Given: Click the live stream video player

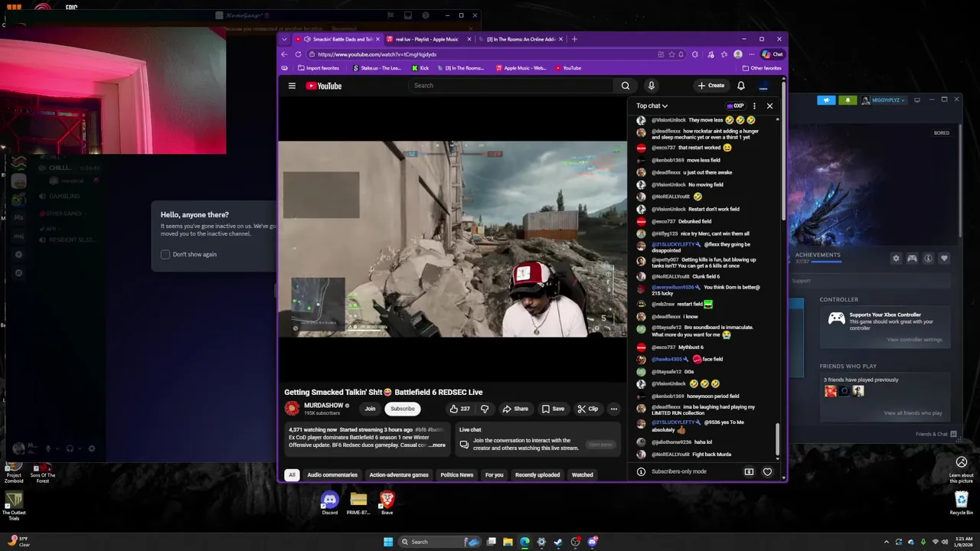Looking at the screenshot, I should point(452,239).
